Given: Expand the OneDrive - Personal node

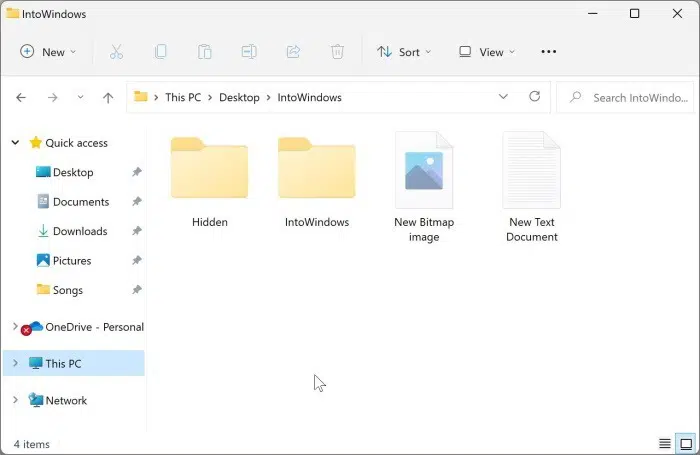Looking at the screenshot, I should [15, 326].
